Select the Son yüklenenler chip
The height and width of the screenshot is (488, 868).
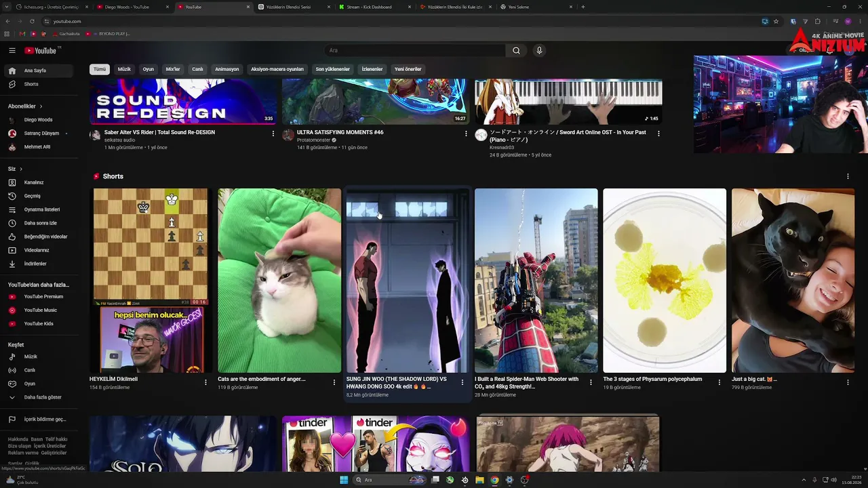click(332, 69)
